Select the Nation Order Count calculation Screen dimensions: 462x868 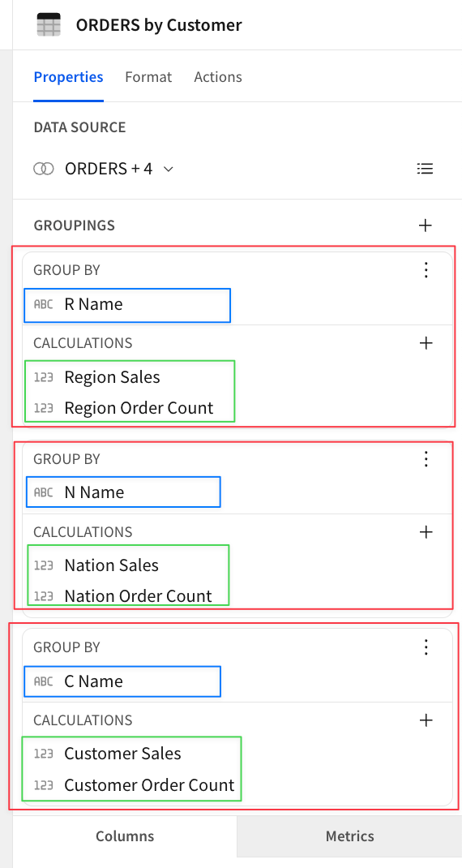139,596
